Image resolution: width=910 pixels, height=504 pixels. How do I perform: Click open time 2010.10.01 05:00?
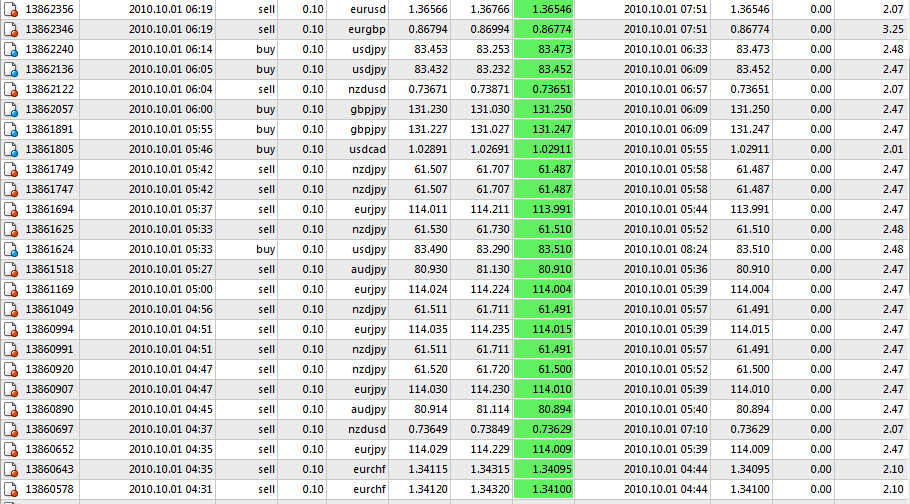pos(171,289)
